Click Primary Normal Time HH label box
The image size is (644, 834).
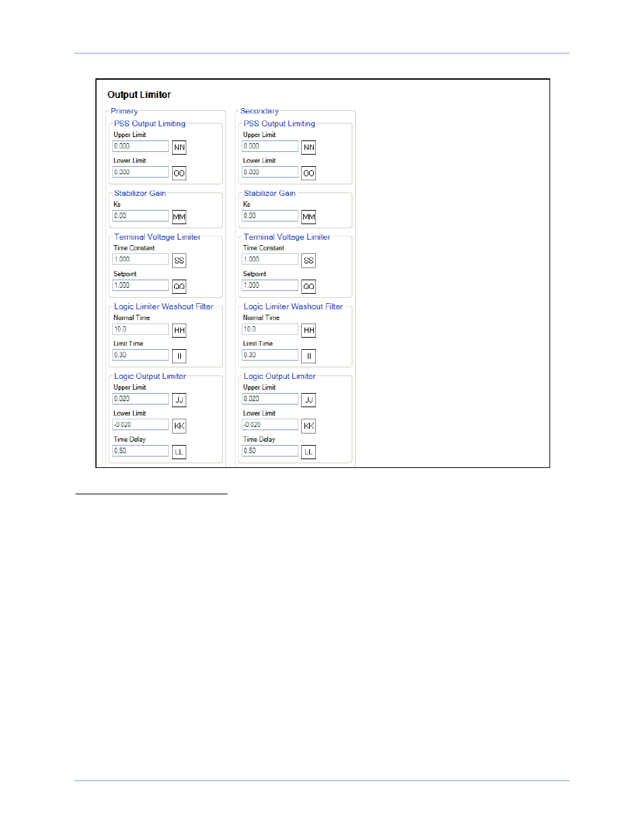click(x=179, y=330)
